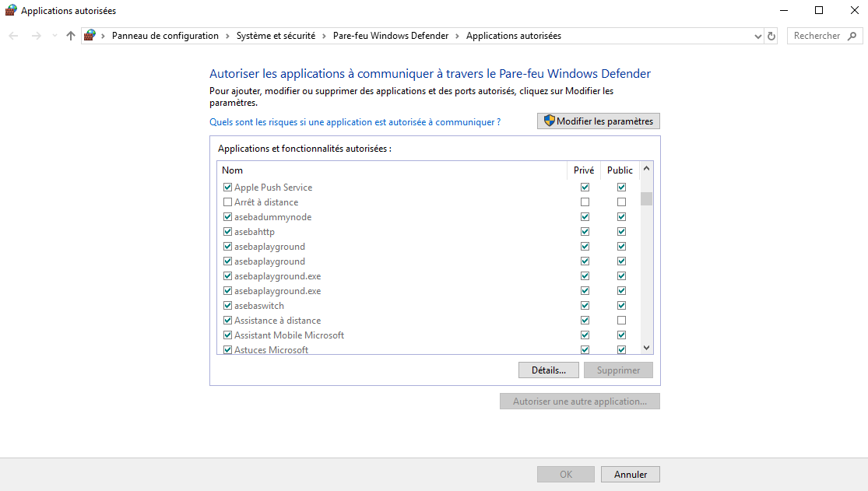The width and height of the screenshot is (868, 491).
Task: Check Public for Arrêt à distance
Action: (622, 202)
